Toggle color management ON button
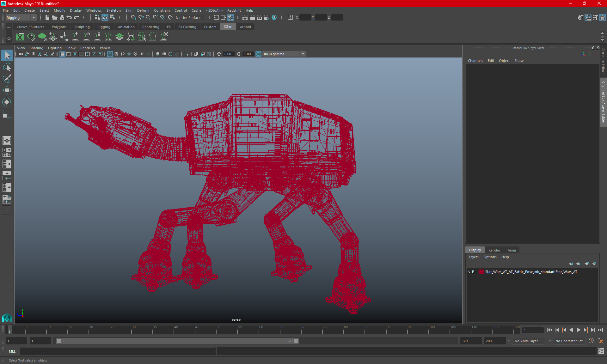This screenshot has width=607, height=364. pyautogui.click(x=258, y=54)
